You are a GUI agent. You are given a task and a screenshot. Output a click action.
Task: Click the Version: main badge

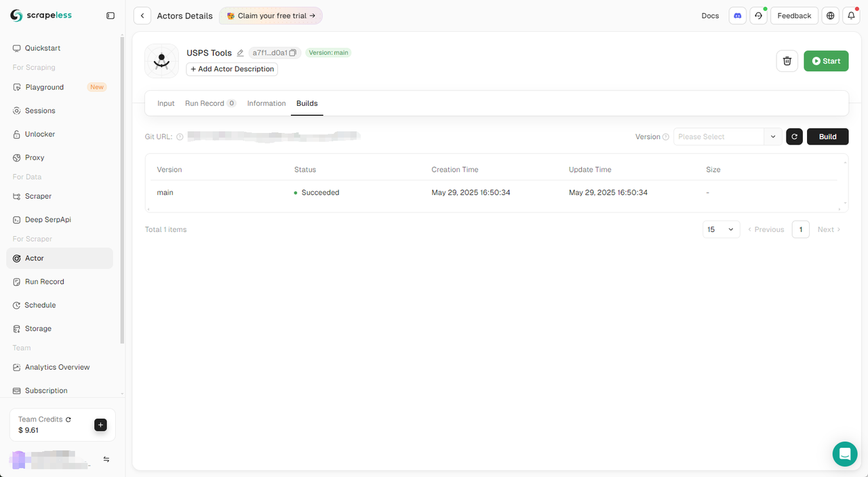tap(328, 53)
